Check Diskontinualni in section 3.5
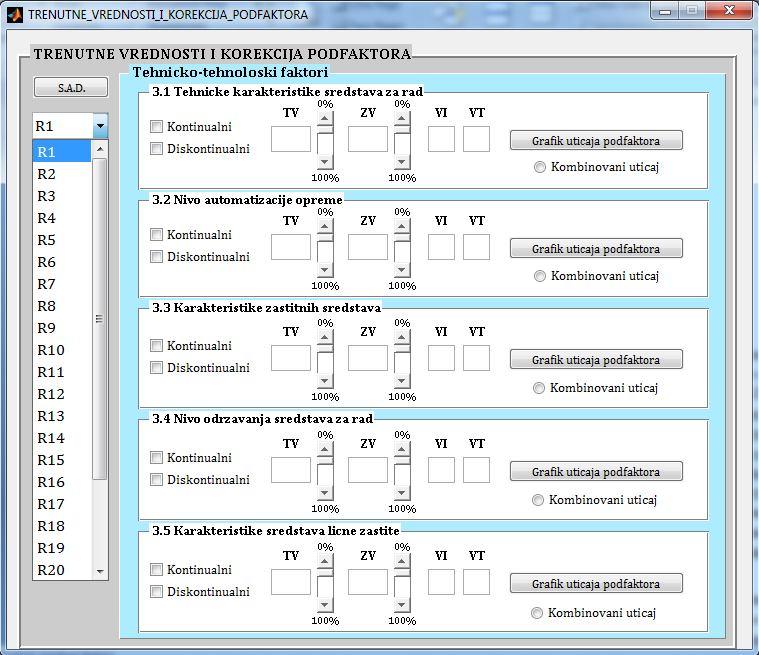The image size is (759, 655). coord(156,592)
